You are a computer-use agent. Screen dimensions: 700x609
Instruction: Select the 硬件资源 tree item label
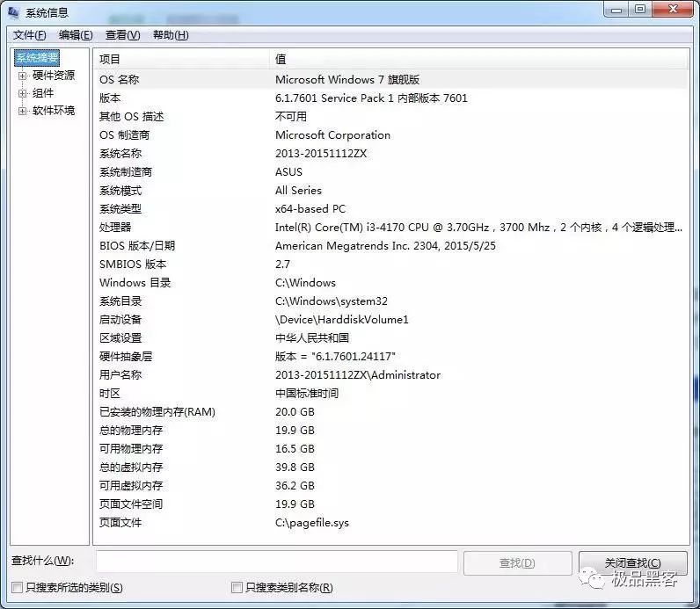click(x=54, y=76)
